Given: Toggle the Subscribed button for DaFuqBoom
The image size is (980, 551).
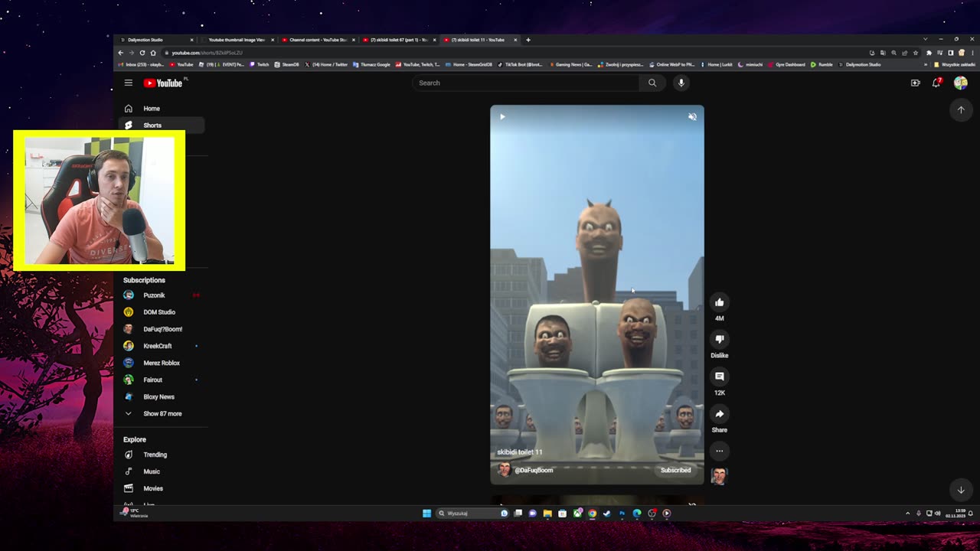Looking at the screenshot, I should point(675,470).
